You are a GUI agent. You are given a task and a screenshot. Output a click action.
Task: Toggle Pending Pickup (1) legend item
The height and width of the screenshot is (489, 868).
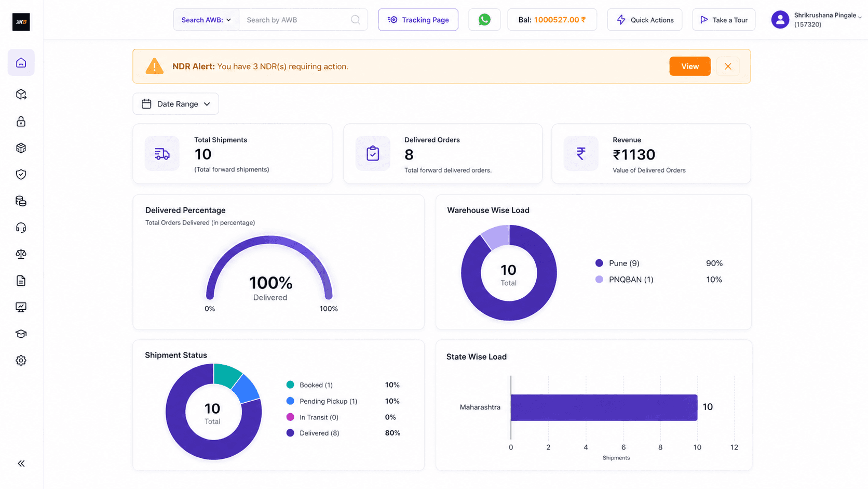[322, 401]
